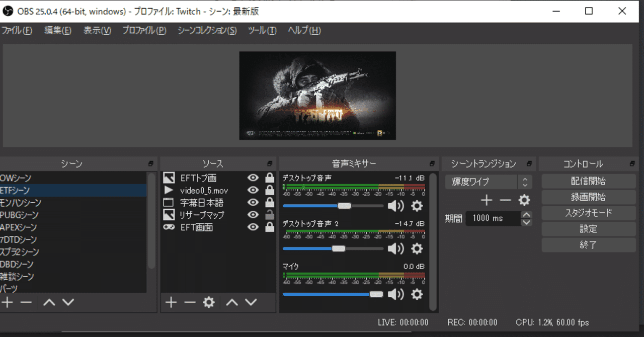Hide the 字幕日本語 source
Viewport: 644px width, 337px height.
click(x=254, y=203)
